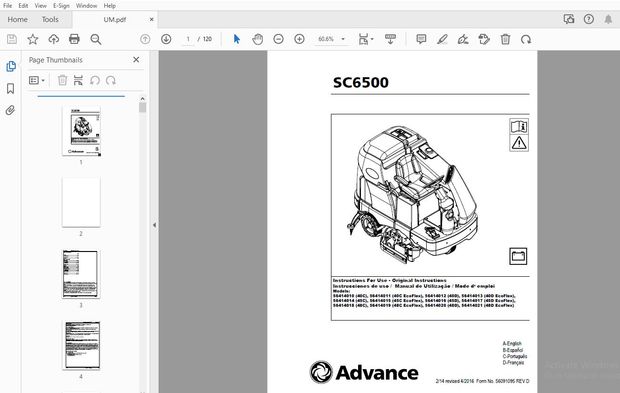Click thumbnails panel scroll up arrow
The image size is (620, 393).
[x=143, y=98]
